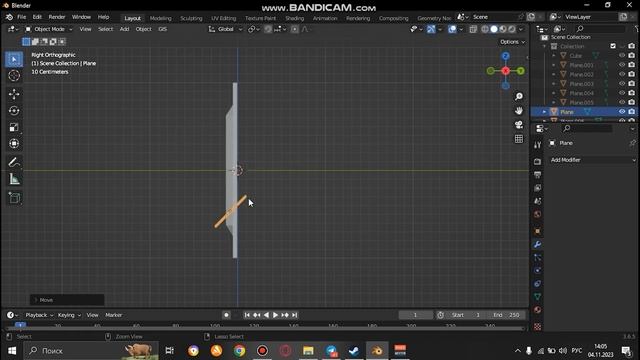Open the File menu
This screenshot has height=360, width=640.
pos(21,17)
